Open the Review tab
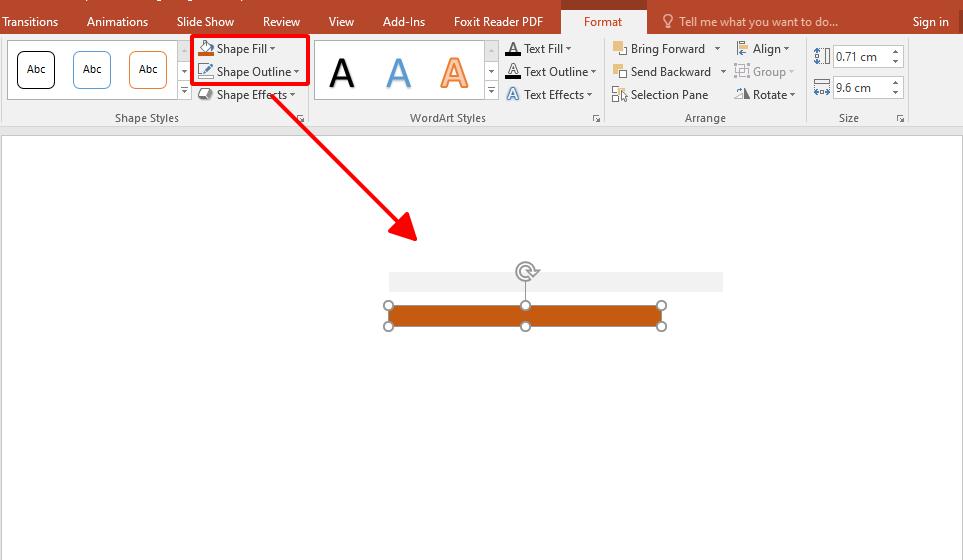This screenshot has width=963, height=560. point(281,21)
